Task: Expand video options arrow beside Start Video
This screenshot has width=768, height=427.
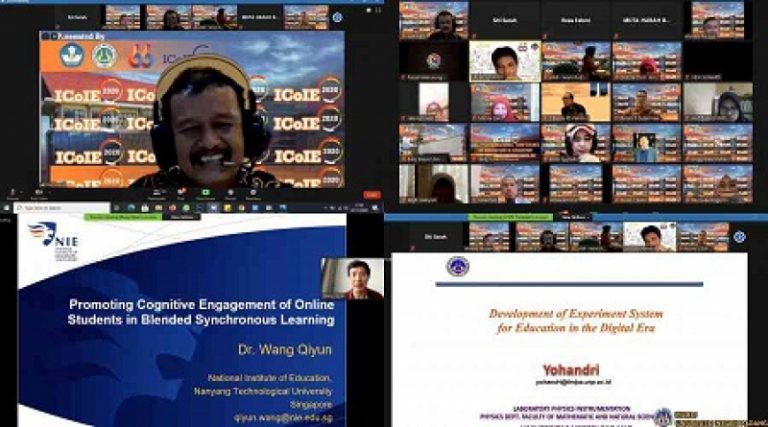Action: 51,192
